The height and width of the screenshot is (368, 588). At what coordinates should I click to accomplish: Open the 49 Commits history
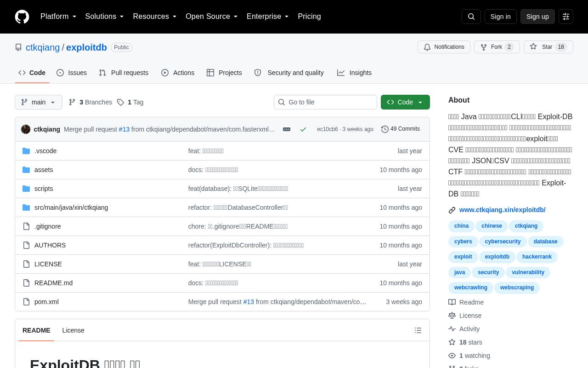401,129
